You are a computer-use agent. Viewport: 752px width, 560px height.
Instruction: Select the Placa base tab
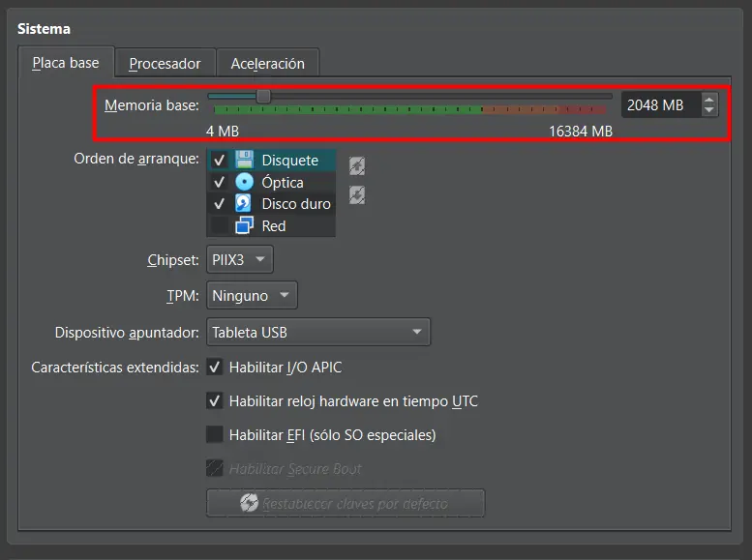tap(66, 63)
